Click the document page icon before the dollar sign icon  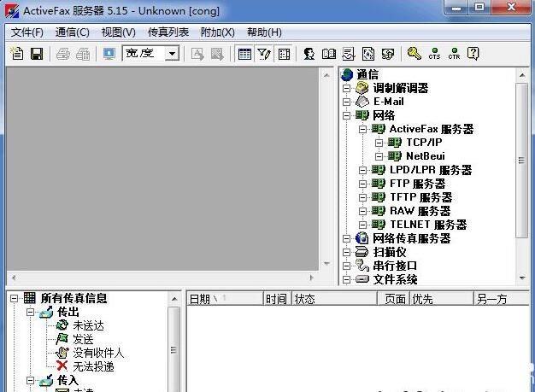(368, 54)
